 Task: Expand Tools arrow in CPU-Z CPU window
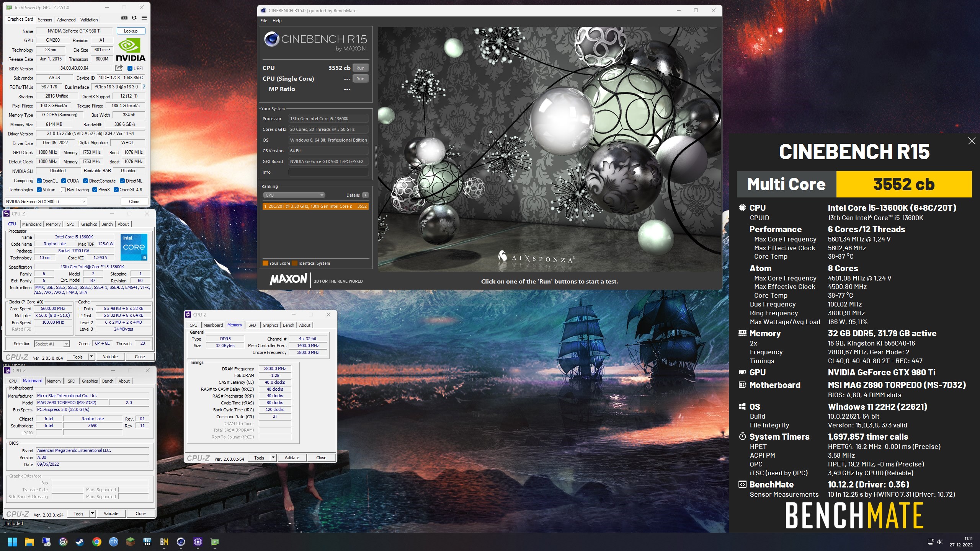click(x=91, y=357)
